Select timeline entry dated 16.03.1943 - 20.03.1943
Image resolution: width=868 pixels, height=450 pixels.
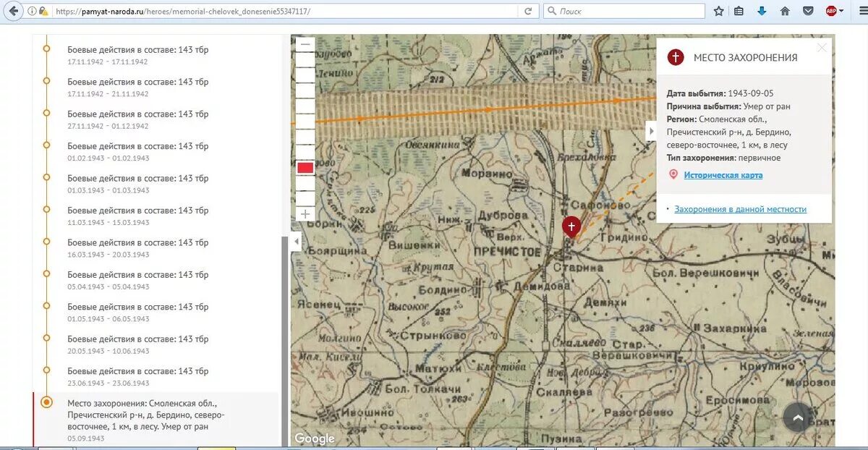[x=138, y=247]
